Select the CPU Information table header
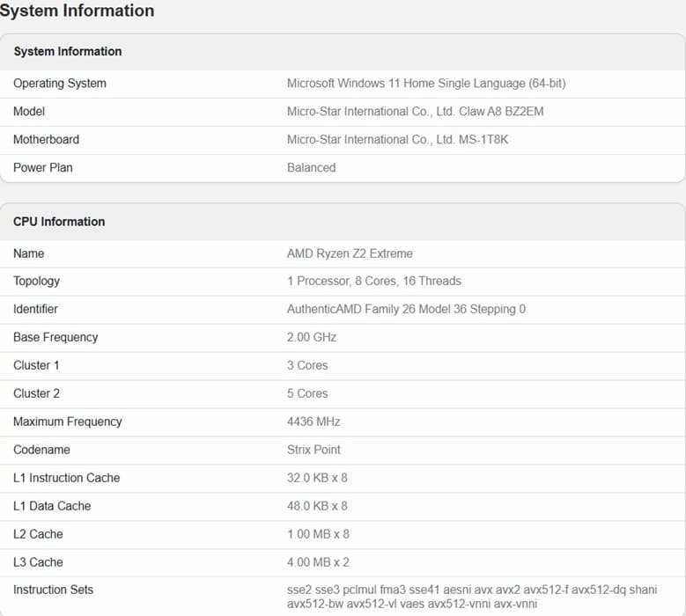 coord(59,222)
